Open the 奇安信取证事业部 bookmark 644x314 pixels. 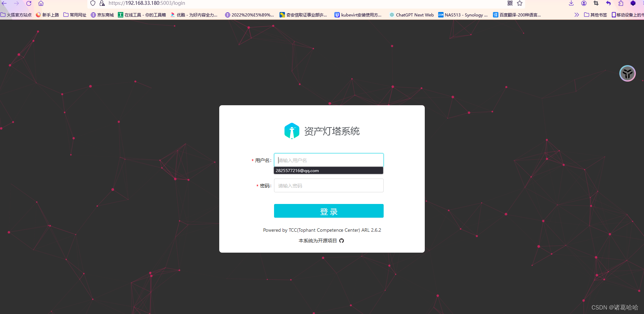tap(303, 15)
